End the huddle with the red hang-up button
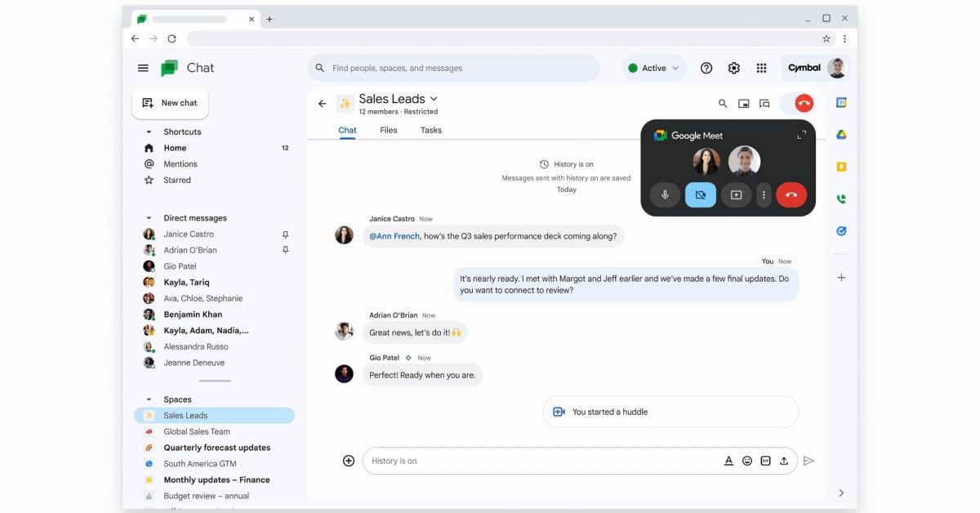 (x=791, y=194)
